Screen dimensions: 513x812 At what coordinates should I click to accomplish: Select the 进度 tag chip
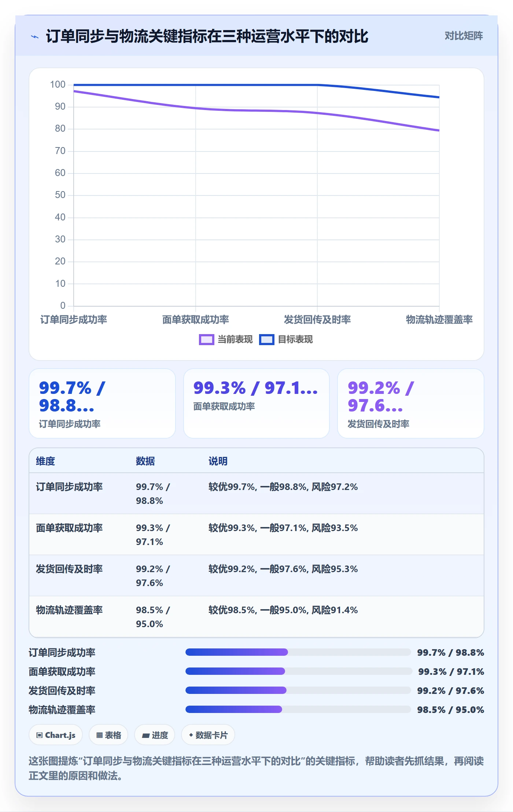click(155, 735)
